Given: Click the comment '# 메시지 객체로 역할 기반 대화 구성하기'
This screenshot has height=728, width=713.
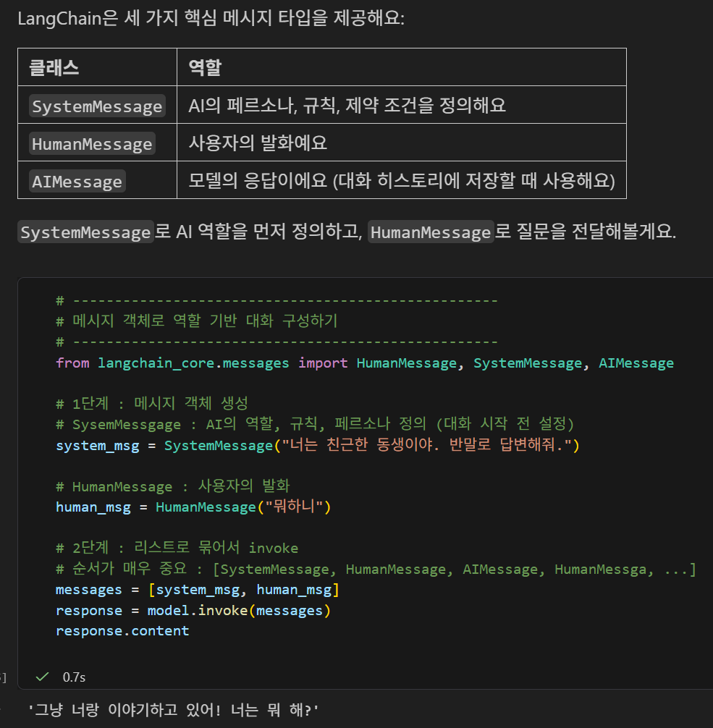Looking at the screenshot, I should pyautogui.click(x=196, y=321).
